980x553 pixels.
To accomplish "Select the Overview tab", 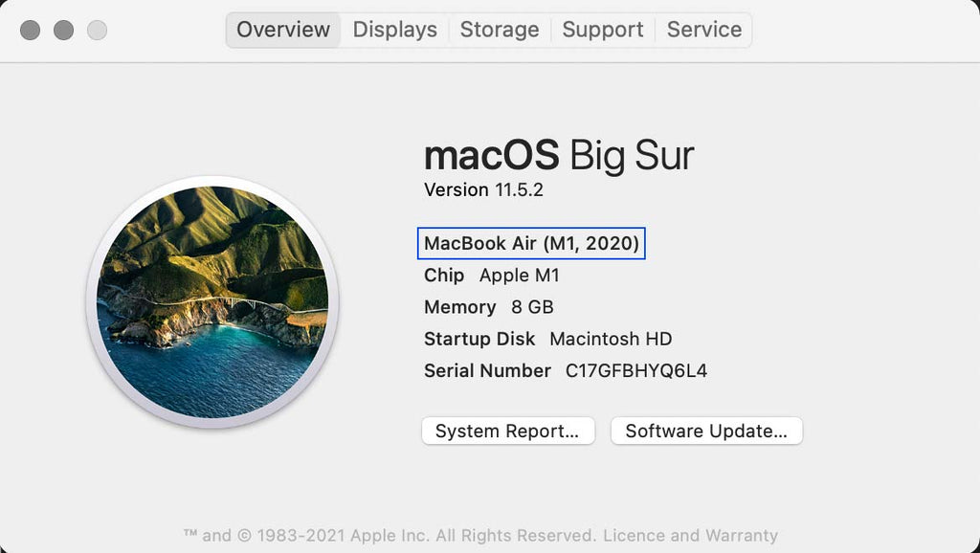I will click(x=282, y=30).
